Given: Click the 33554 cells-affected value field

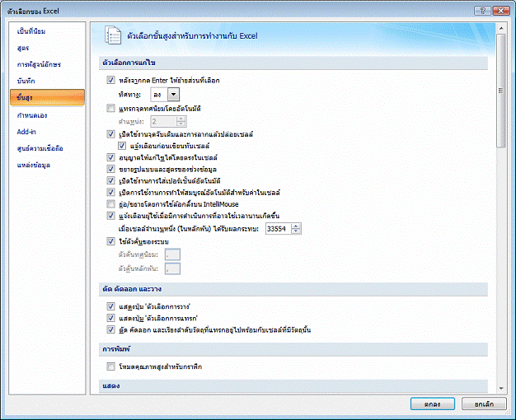Looking at the screenshot, I should (x=279, y=229).
